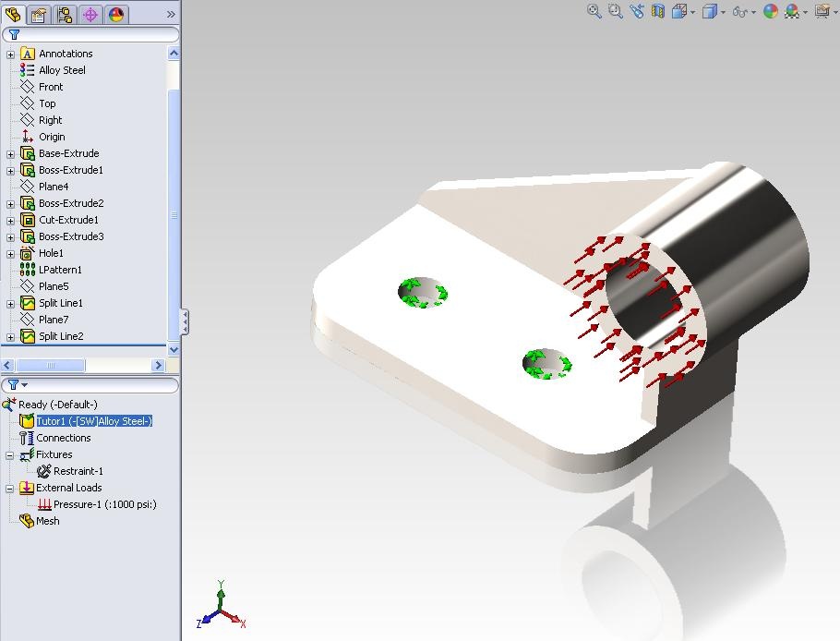
Task: Click the Apply Scene icon
Action: 792,11
